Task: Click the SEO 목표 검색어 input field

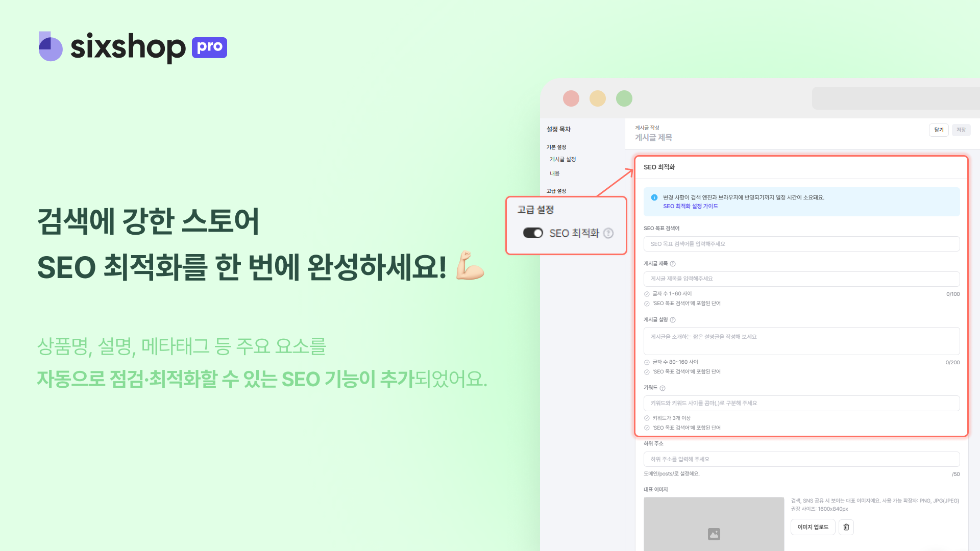Action: point(801,244)
